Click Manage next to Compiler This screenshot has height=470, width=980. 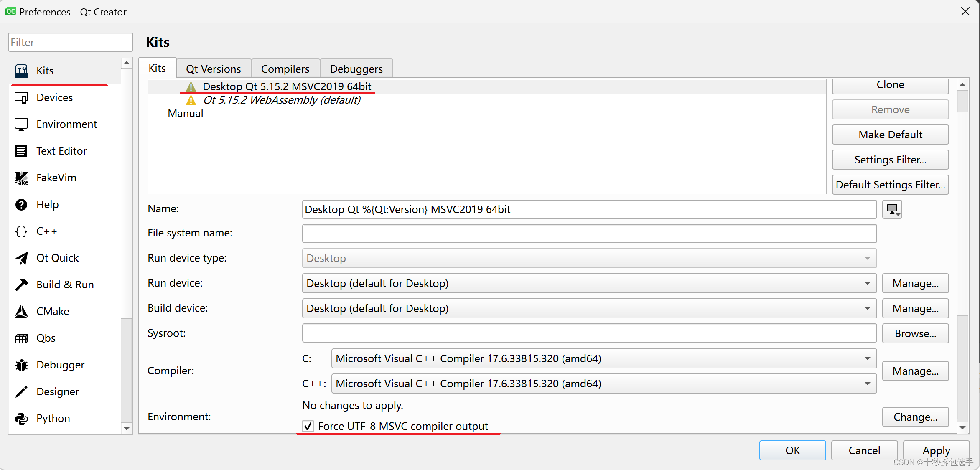pos(916,371)
